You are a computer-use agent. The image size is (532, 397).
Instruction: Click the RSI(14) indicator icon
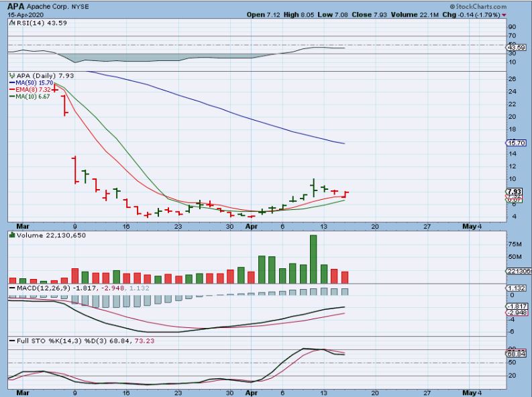pyautogui.click(x=12, y=23)
